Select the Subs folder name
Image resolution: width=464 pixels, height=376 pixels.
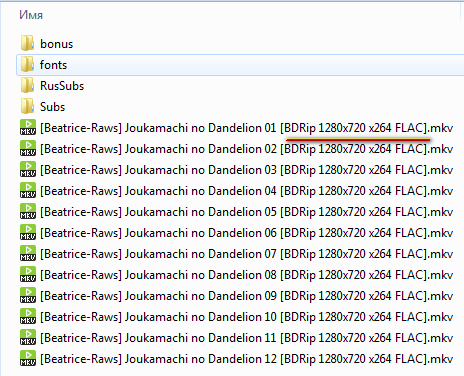coord(52,107)
